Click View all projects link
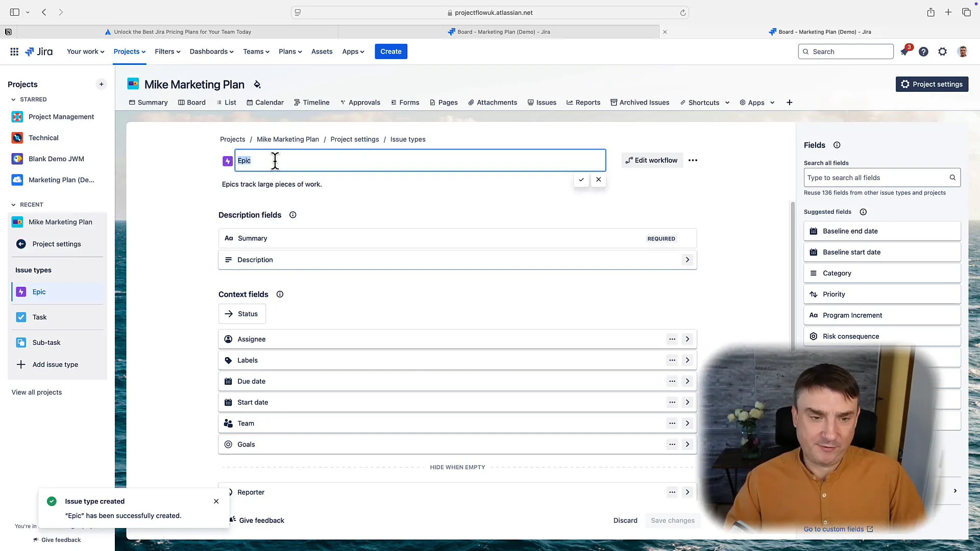The image size is (980, 551). coord(37,392)
